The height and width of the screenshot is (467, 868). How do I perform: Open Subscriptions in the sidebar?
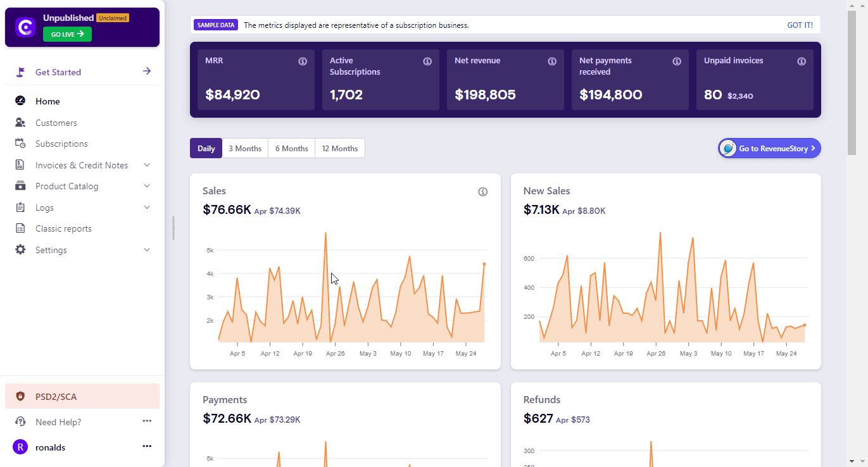(x=61, y=144)
